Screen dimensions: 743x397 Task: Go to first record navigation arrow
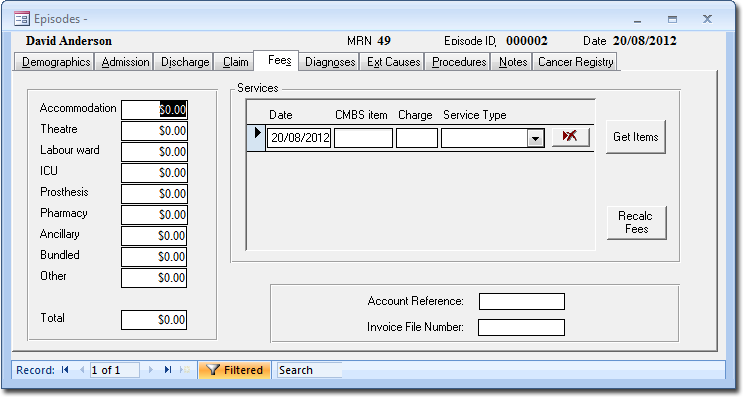[x=65, y=370]
